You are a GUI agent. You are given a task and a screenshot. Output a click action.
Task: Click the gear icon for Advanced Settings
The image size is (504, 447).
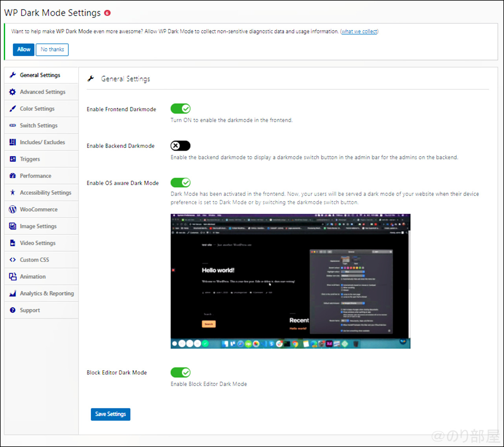click(13, 92)
